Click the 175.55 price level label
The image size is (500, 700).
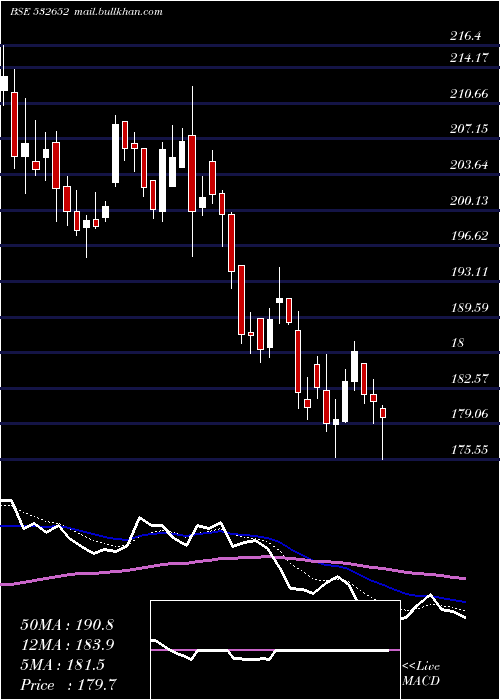pos(469,450)
